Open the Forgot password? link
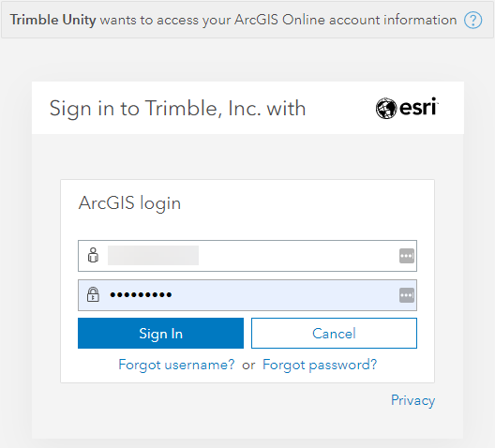495x448 pixels. [320, 365]
